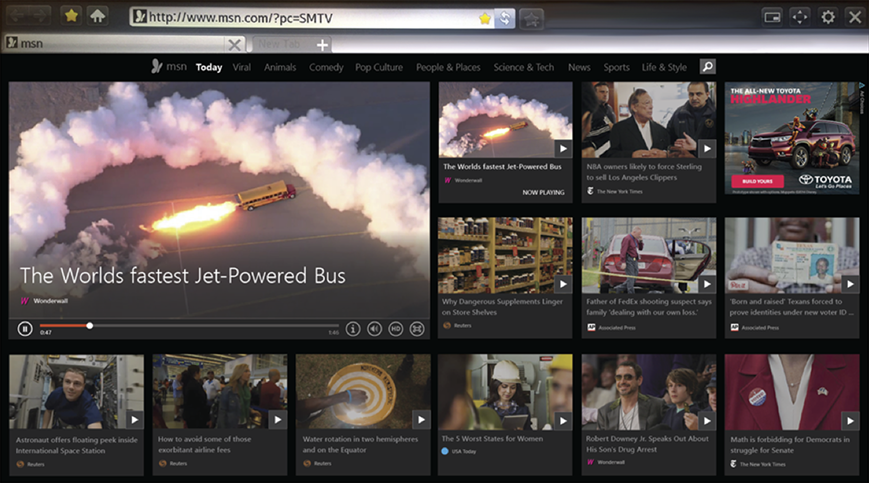
Task: Open browser settings gear icon
Action: (x=827, y=17)
